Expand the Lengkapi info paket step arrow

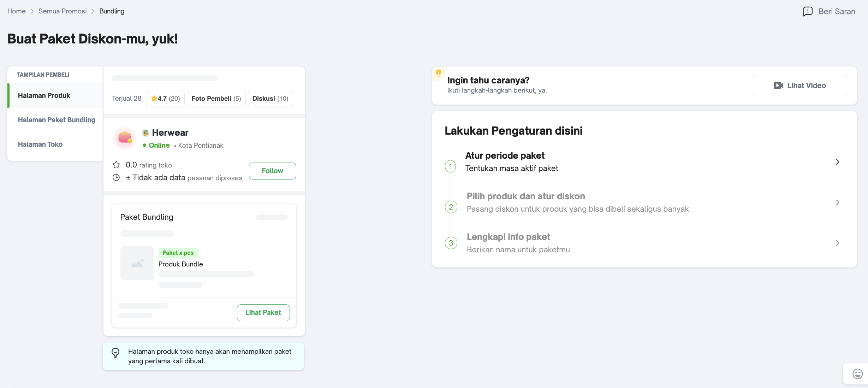coord(837,243)
